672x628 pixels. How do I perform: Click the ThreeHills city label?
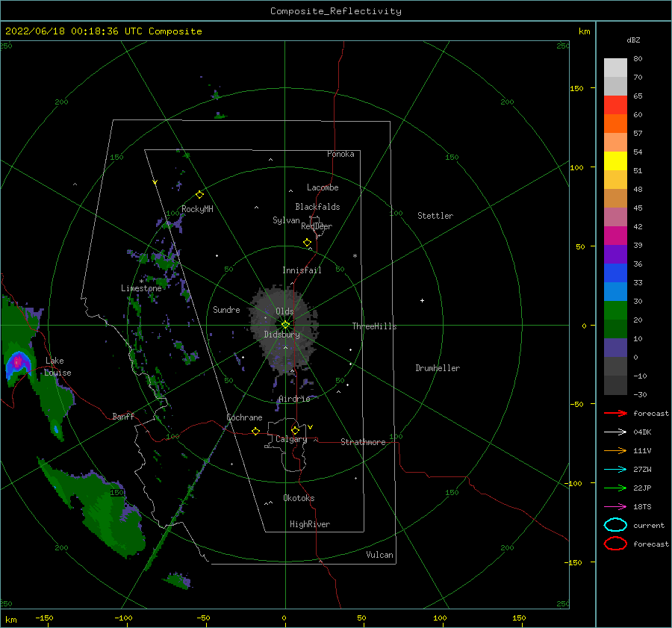pos(374,326)
